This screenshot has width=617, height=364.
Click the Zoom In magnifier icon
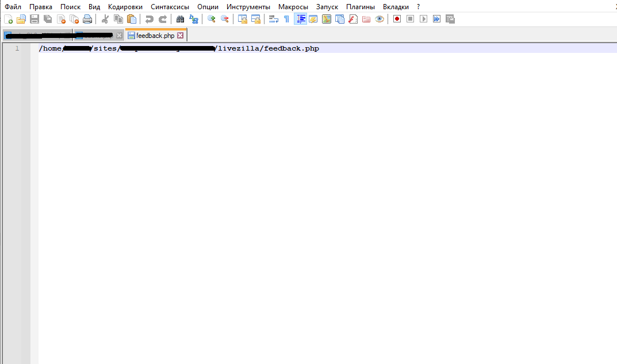pos(211,19)
